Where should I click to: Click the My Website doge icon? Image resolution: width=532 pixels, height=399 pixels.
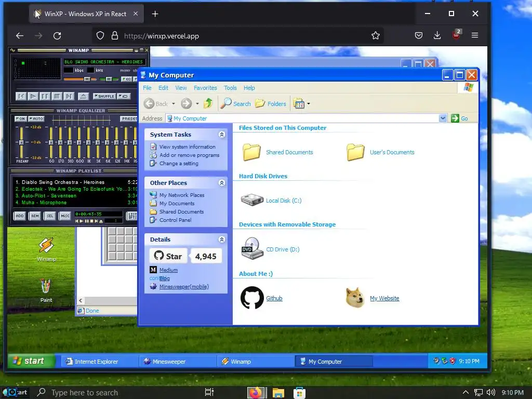click(x=355, y=298)
